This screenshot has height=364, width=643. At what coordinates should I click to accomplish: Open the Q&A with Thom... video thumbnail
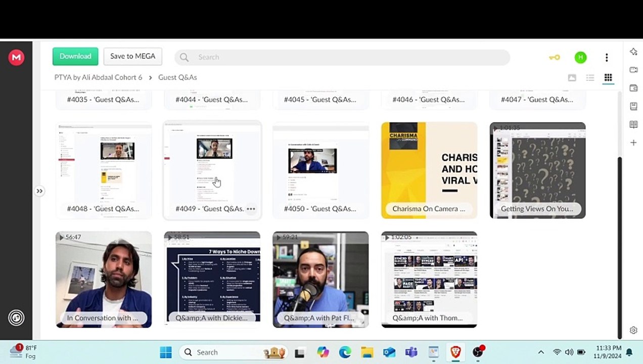point(429,280)
